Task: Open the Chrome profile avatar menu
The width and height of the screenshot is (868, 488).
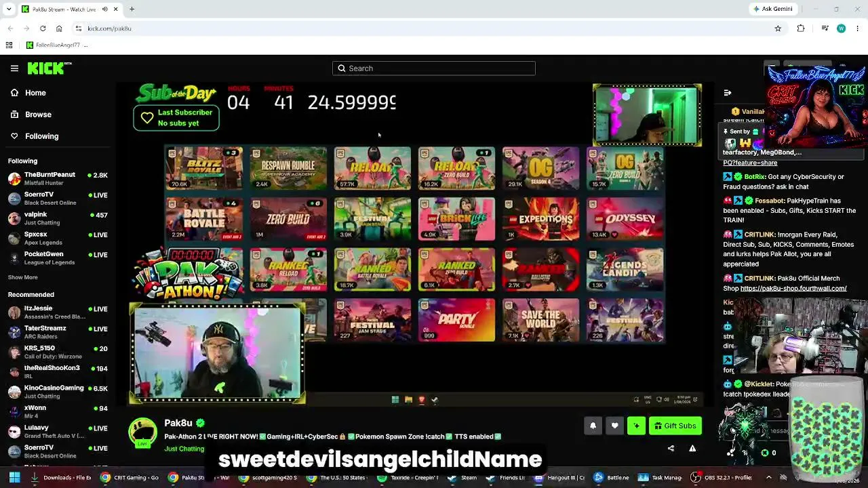Action: (x=841, y=28)
